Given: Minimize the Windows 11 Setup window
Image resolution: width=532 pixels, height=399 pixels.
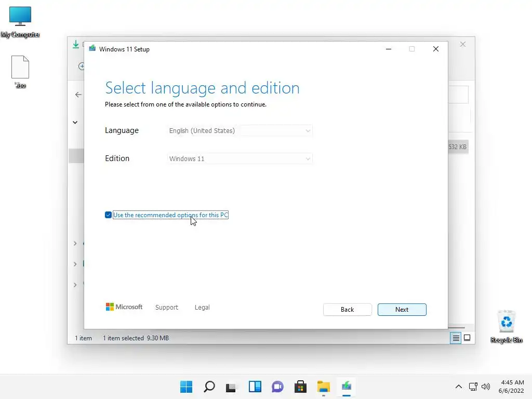Looking at the screenshot, I should click(x=389, y=49).
